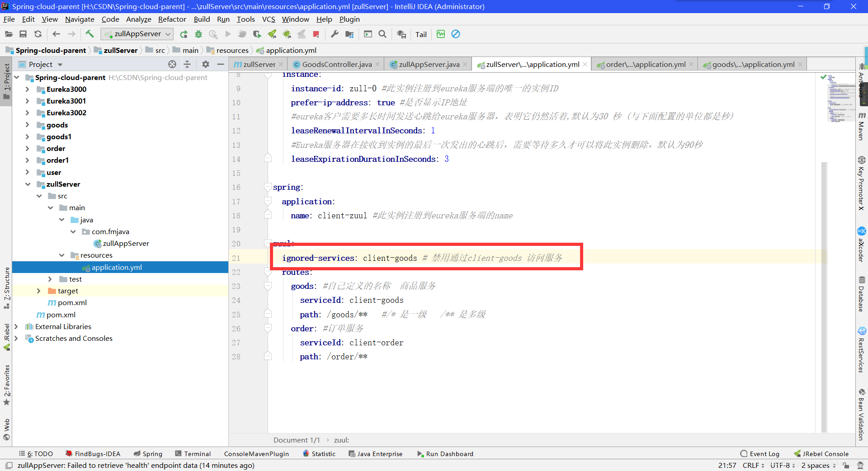Navigate back with the left arrow icon

(56, 34)
